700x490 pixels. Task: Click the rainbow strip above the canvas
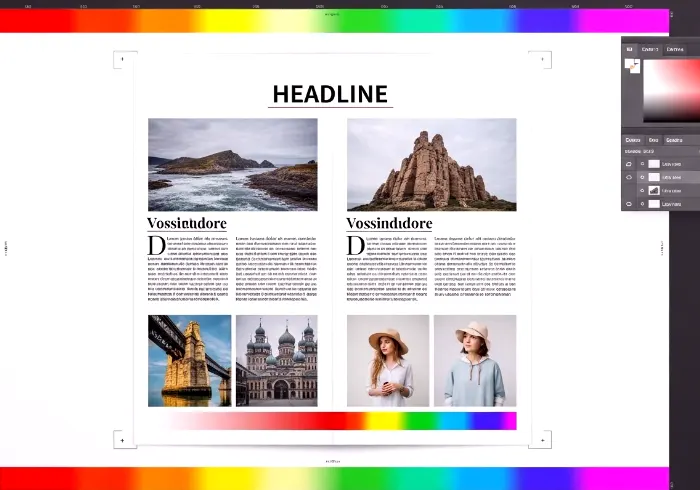[x=334, y=21]
